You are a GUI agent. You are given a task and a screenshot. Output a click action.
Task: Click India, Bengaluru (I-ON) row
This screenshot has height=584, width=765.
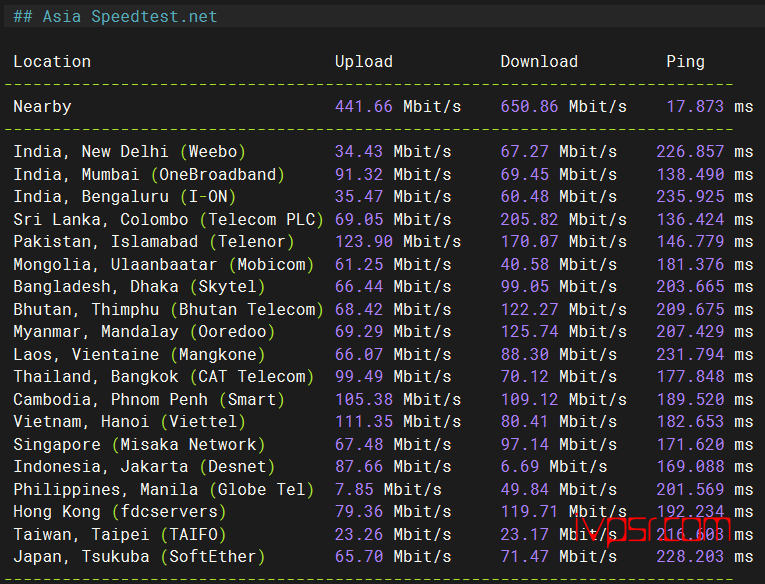[383, 196]
